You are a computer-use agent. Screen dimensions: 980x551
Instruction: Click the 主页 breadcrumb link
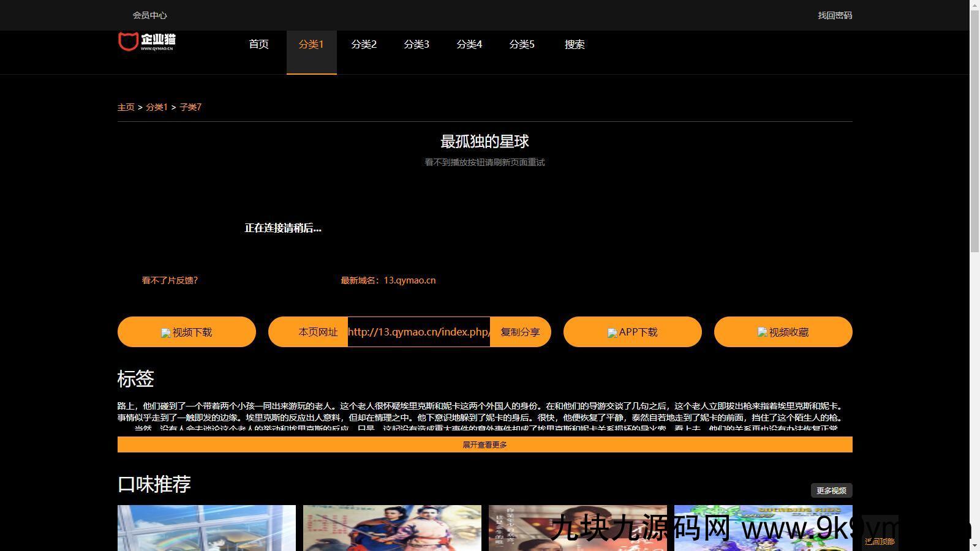point(126,107)
